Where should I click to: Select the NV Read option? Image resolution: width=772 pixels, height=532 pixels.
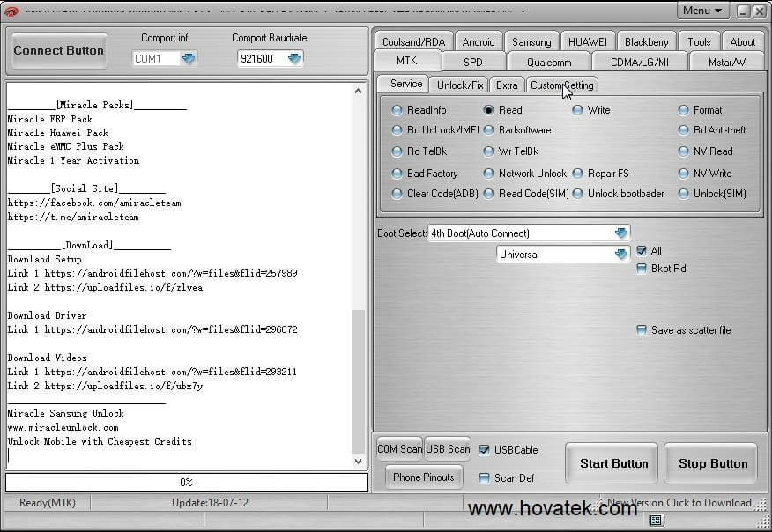click(x=683, y=151)
